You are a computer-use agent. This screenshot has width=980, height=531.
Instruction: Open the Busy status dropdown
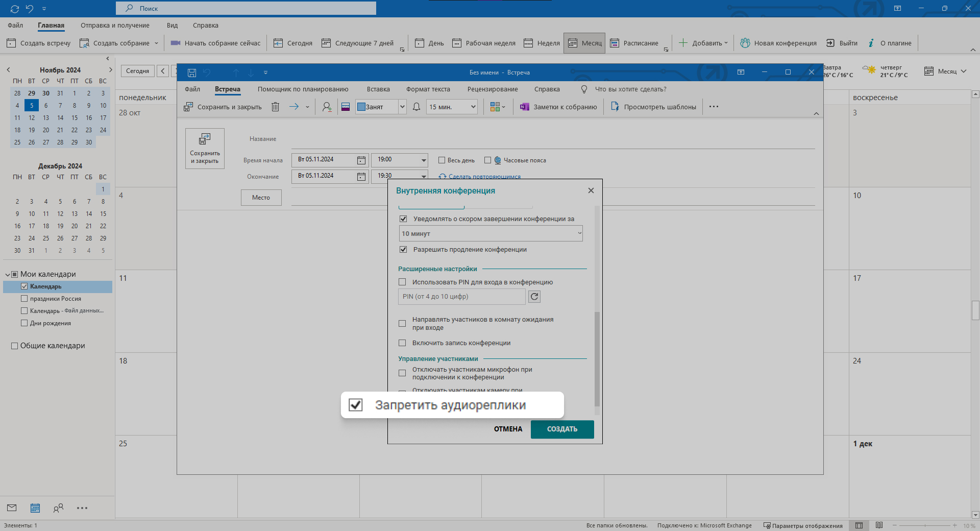pos(402,107)
